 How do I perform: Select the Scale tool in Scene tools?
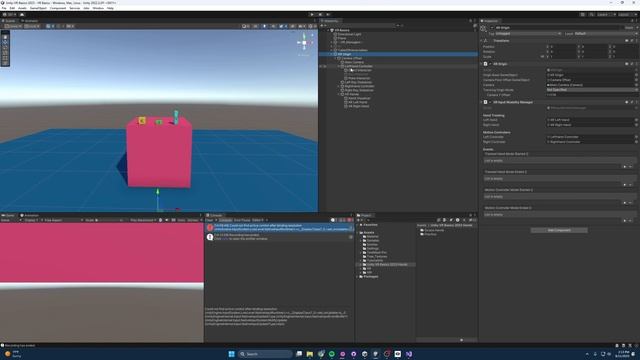[x=5, y=53]
